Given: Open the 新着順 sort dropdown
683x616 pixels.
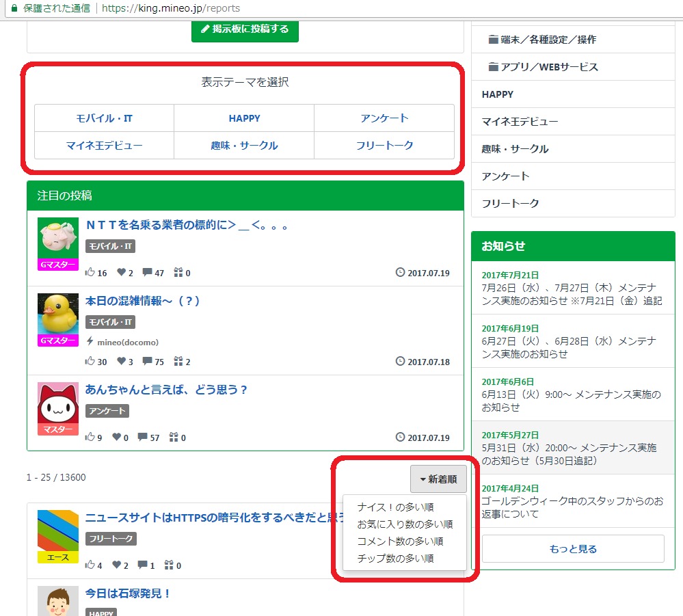Looking at the screenshot, I should pos(438,479).
